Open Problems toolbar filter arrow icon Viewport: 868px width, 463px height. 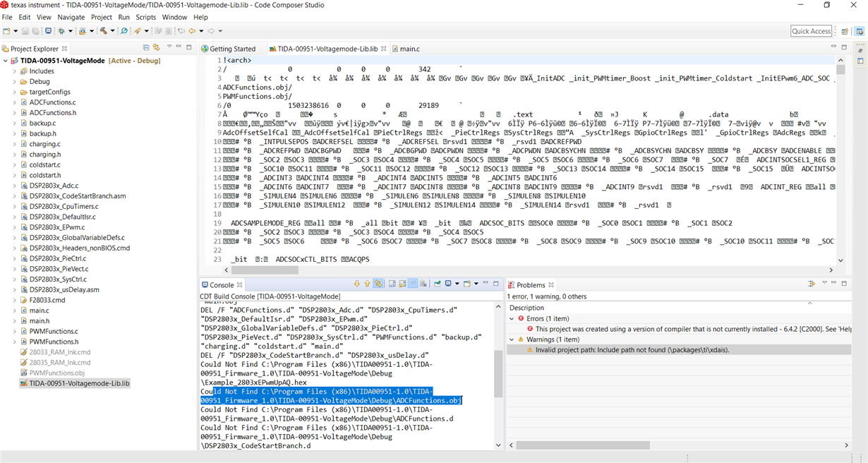click(812, 283)
